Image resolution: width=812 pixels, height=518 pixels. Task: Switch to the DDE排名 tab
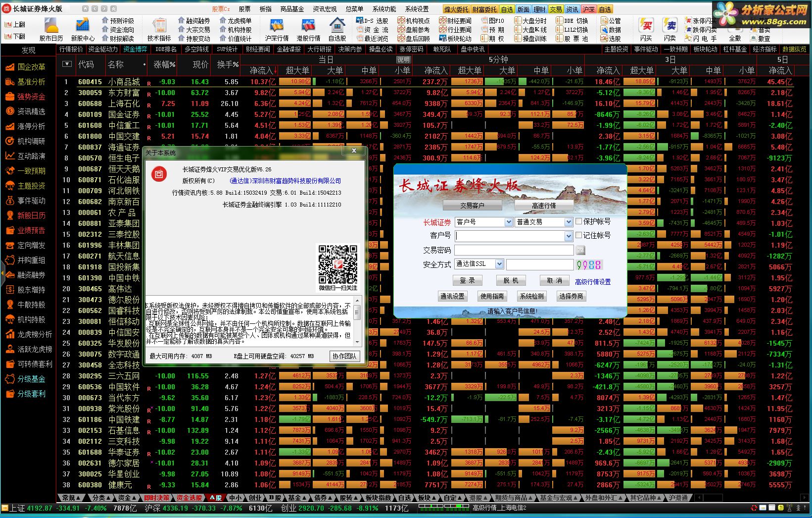pyautogui.click(x=166, y=49)
